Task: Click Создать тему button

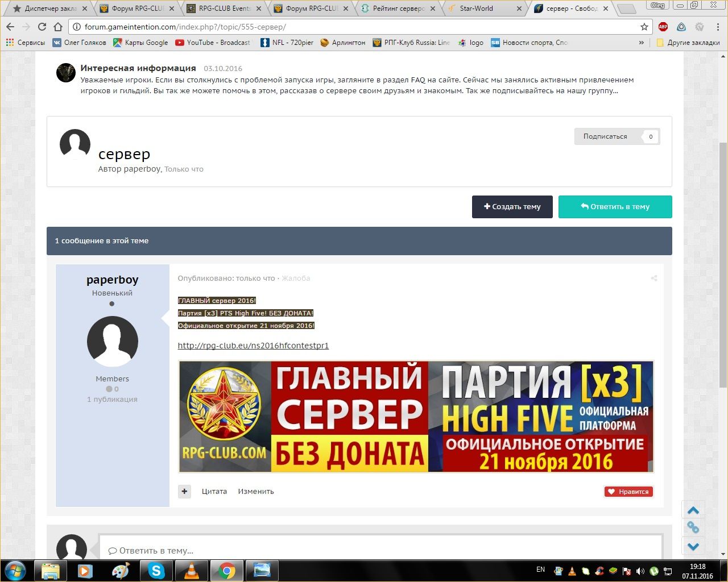Action: click(x=512, y=207)
